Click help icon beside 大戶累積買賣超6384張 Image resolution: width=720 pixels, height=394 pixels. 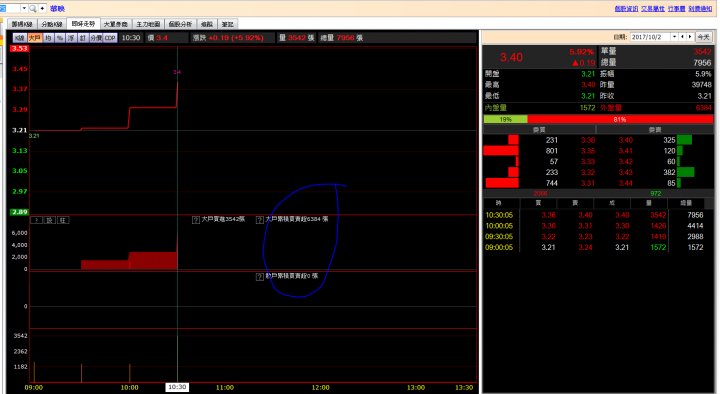259,220
